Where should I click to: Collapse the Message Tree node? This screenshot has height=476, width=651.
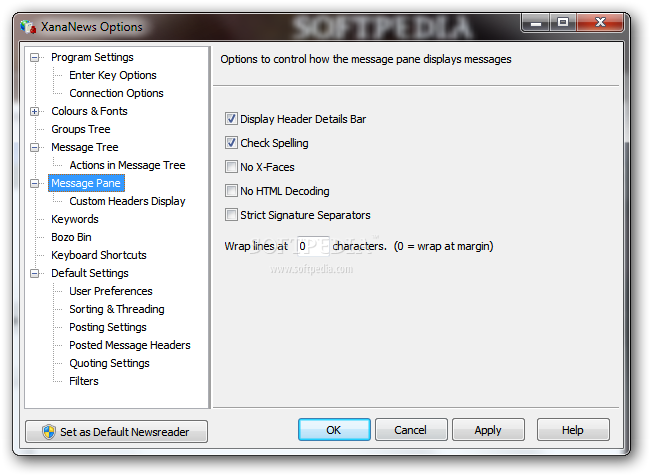click(35, 147)
